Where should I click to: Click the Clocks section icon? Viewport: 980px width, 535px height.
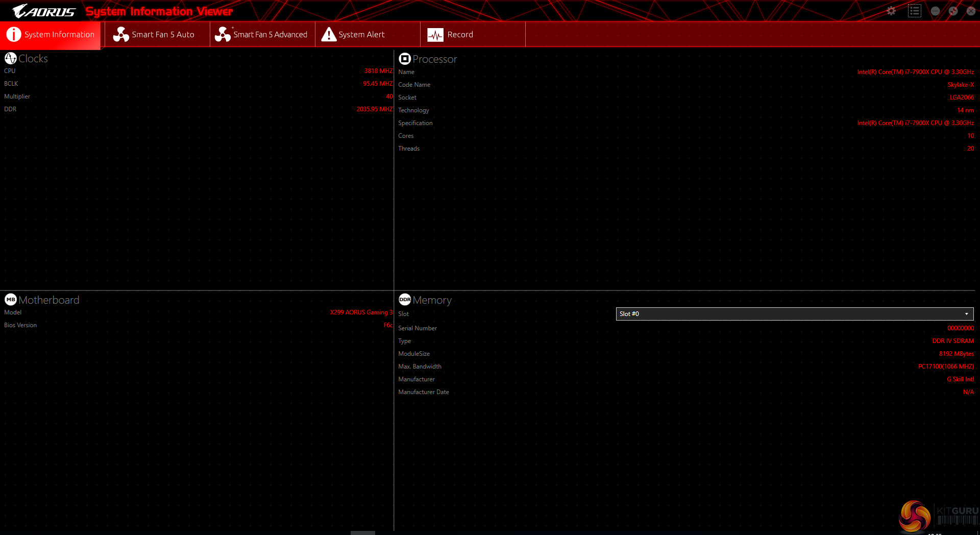click(11, 58)
